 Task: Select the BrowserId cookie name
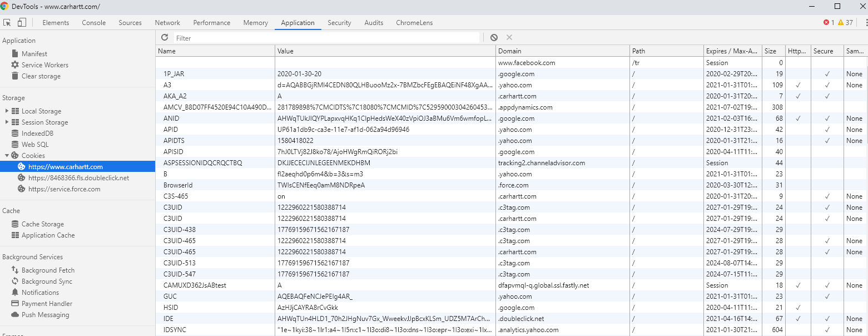178,185
